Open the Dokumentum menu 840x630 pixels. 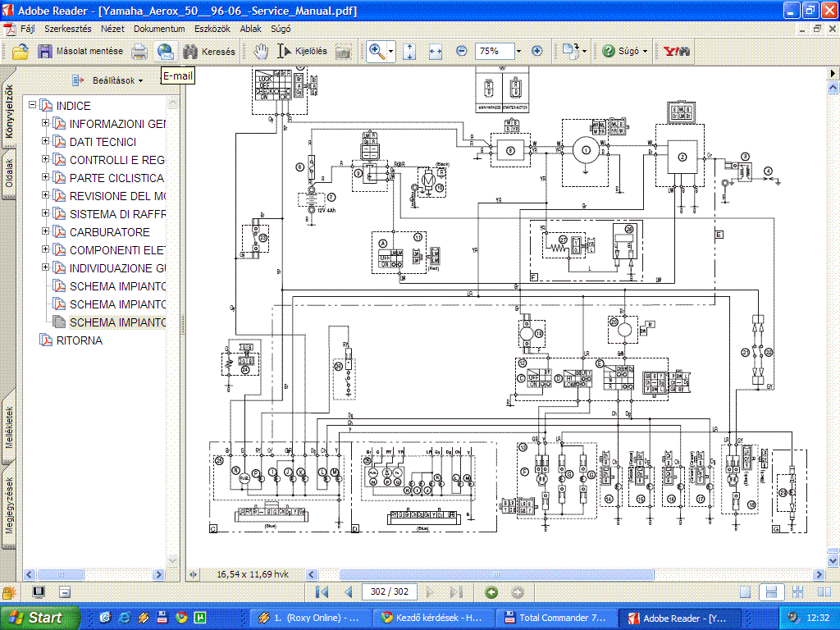click(159, 28)
